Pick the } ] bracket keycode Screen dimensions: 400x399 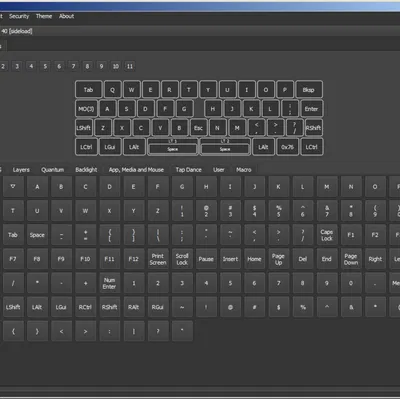point(133,235)
